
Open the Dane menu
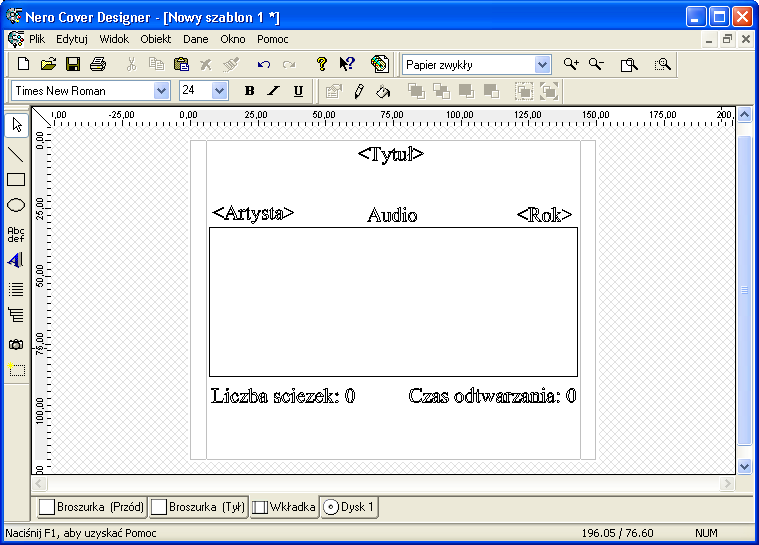coord(196,39)
